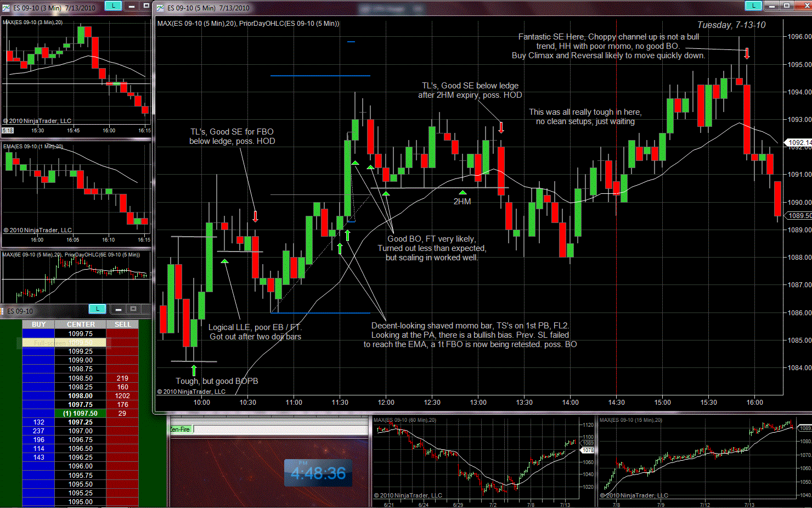Click the CENTER column header in the DOM
The width and height of the screenshot is (812, 508).
tap(81, 325)
